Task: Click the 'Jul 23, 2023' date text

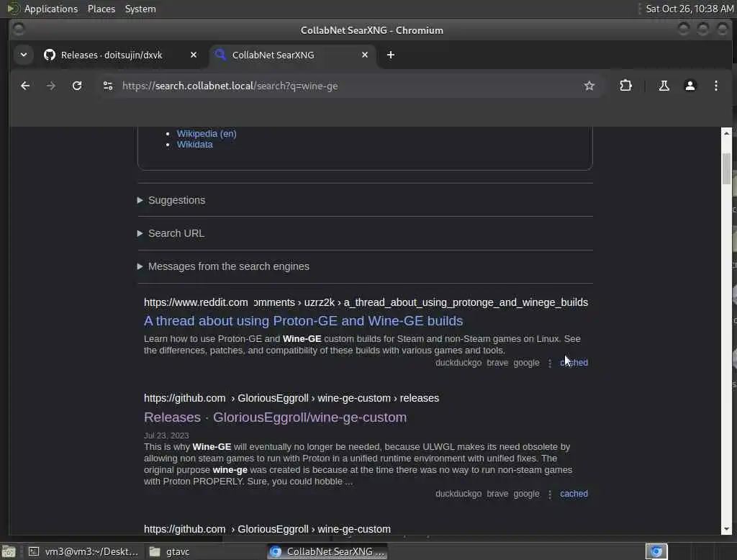Action: click(x=166, y=435)
